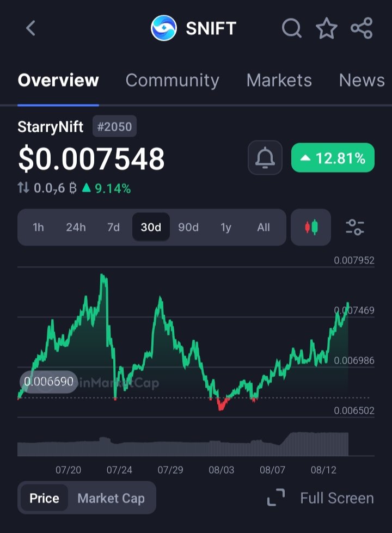Switch to the News tab
Viewport: 392px width, 533px height.
[362, 81]
